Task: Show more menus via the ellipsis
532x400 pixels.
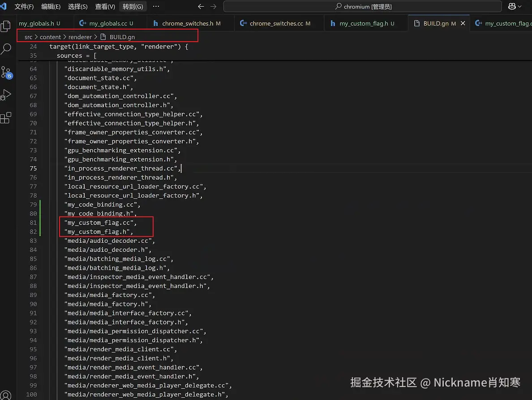Action: coord(156,6)
